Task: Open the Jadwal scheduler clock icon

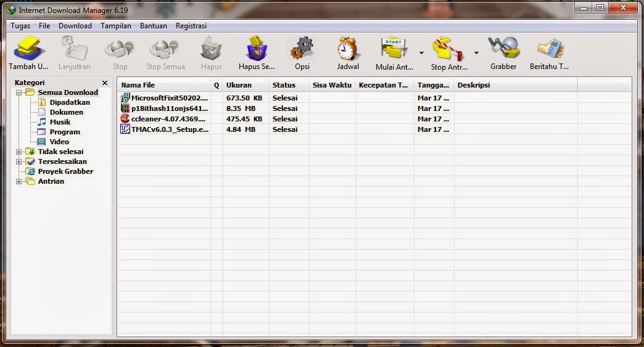Action: [348, 49]
